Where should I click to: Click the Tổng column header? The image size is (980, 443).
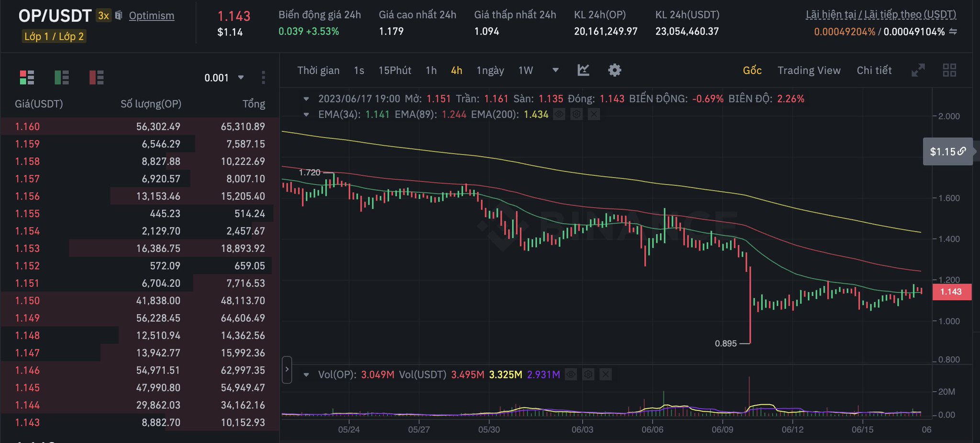pyautogui.click(x=254, y=104)
